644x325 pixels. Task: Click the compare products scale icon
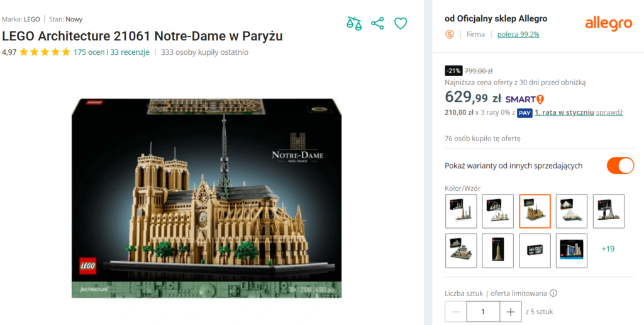click(x=354, y=23)
